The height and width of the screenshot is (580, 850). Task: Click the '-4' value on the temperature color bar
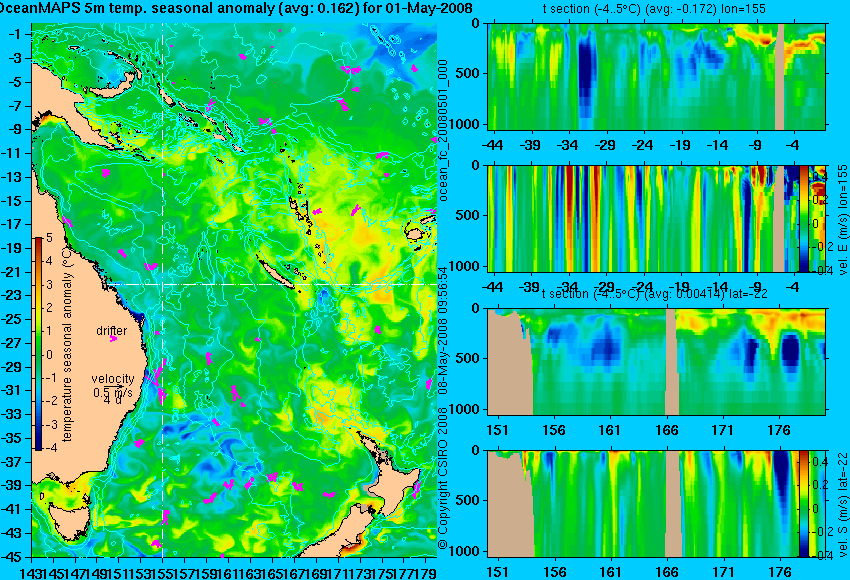(x=48, y=448)
